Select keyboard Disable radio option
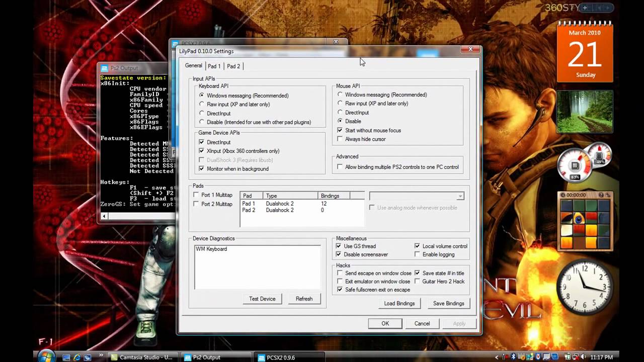 pyautogui.click(x=255, y=122)
